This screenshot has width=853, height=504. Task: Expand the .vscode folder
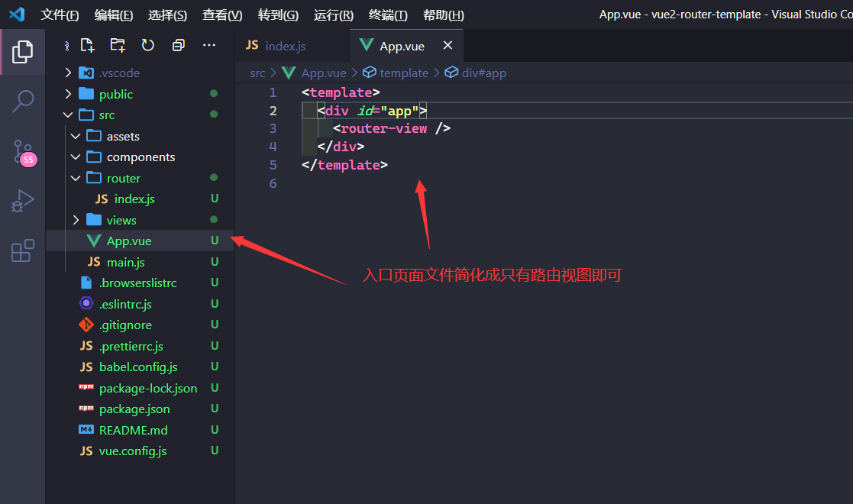pos(119,73)
